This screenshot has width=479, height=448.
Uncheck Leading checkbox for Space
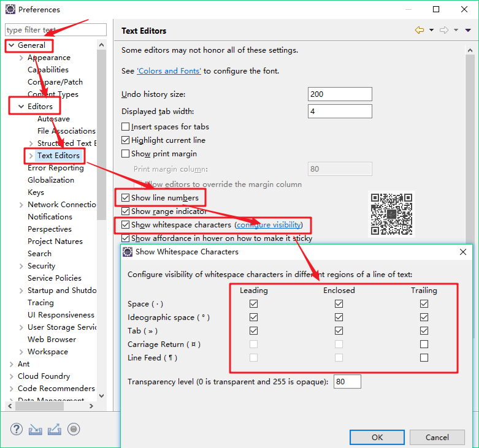253,303
